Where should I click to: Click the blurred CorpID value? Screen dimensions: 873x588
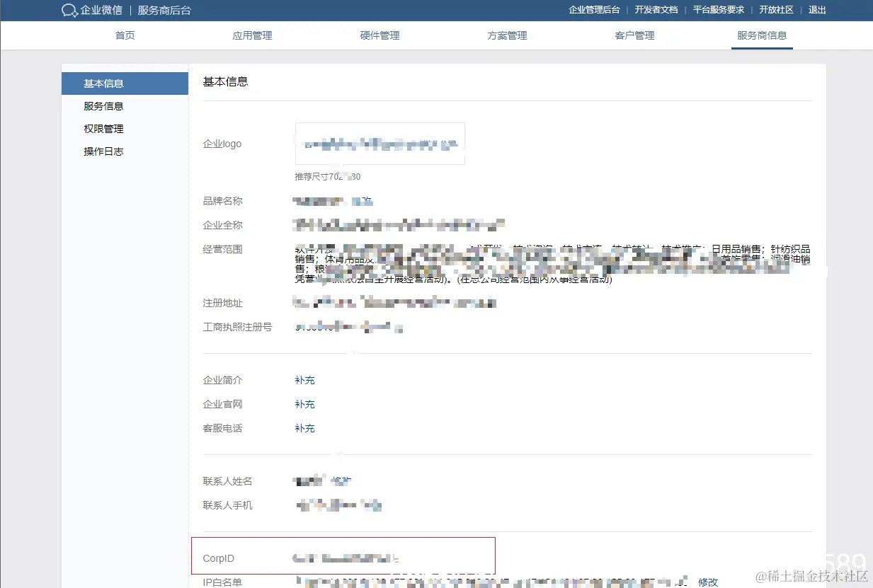(346, 559)
